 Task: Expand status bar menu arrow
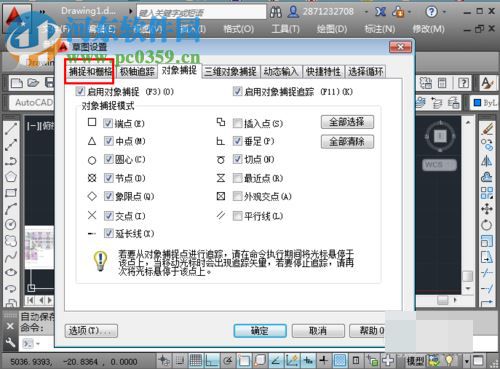467,361
